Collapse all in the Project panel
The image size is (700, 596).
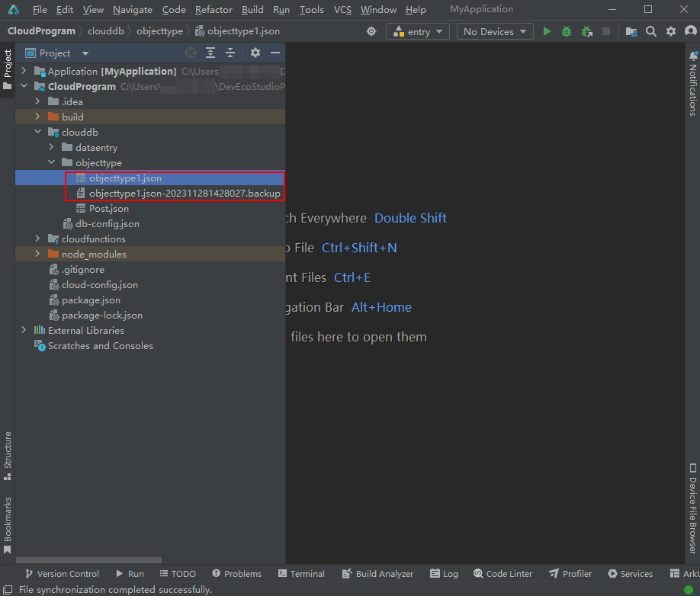click(x=230, y=53)
